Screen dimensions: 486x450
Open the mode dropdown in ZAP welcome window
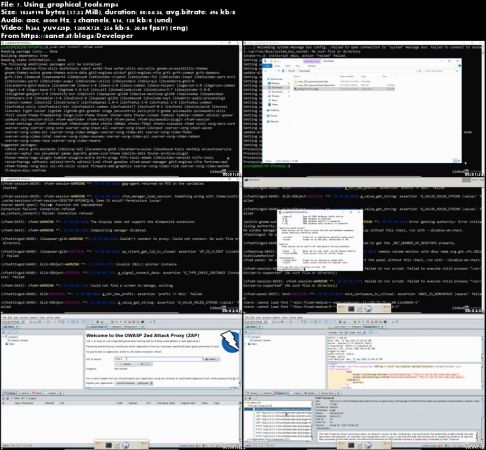15,322
